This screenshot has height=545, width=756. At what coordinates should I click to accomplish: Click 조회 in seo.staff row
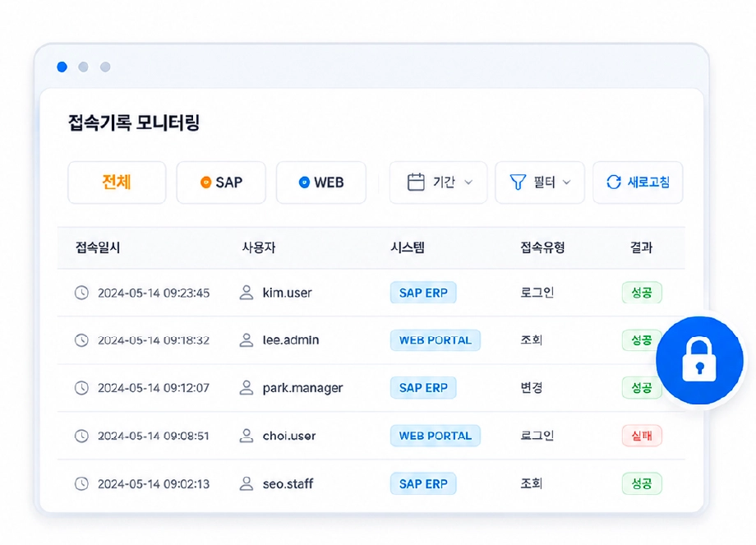tap(532, 483)
